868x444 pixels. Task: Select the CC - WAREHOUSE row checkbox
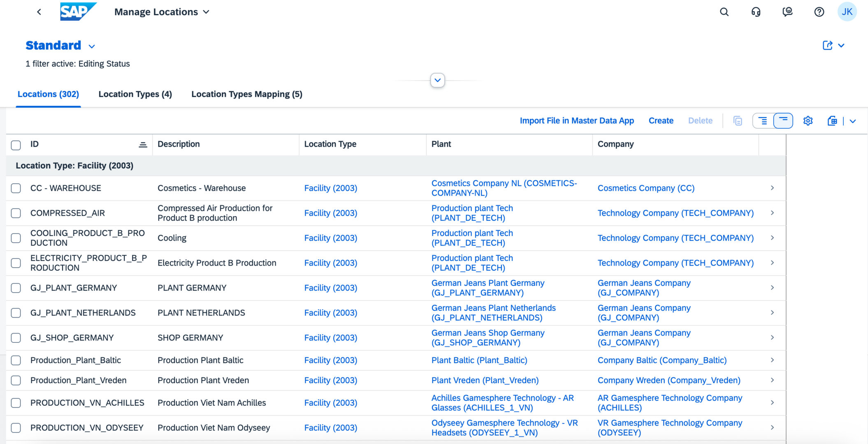tap(16, 188)
